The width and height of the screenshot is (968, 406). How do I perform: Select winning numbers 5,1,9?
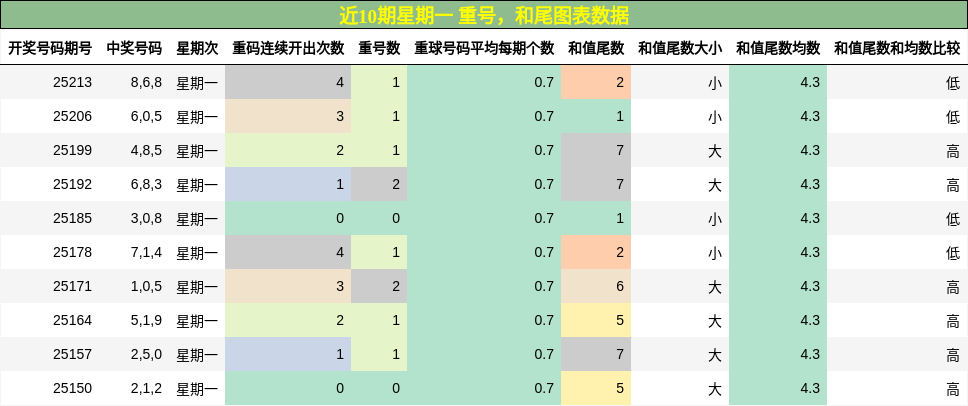click(x=146, y=320)
